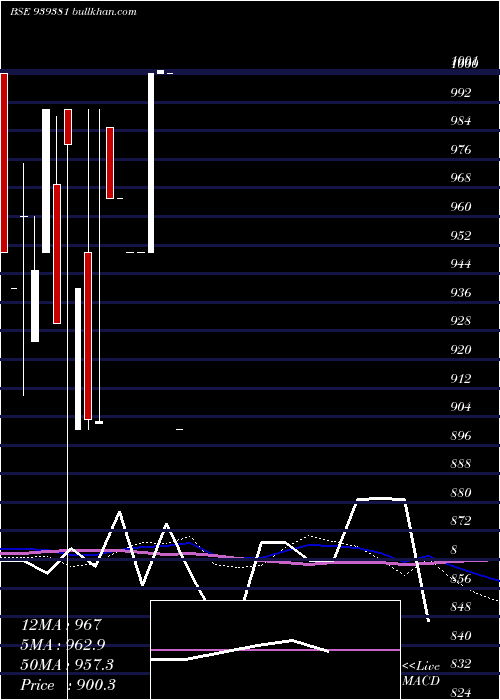This screenshot has height=700, width=500.
Task: Click the 968 price axis label
Action: pos(461,179)
